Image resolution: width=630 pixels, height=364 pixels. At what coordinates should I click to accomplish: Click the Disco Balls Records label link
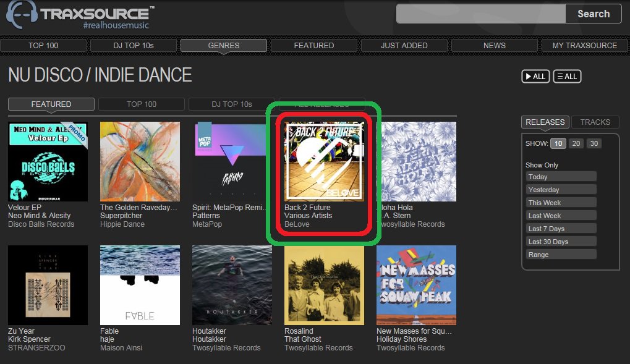(x=41, y=224)
